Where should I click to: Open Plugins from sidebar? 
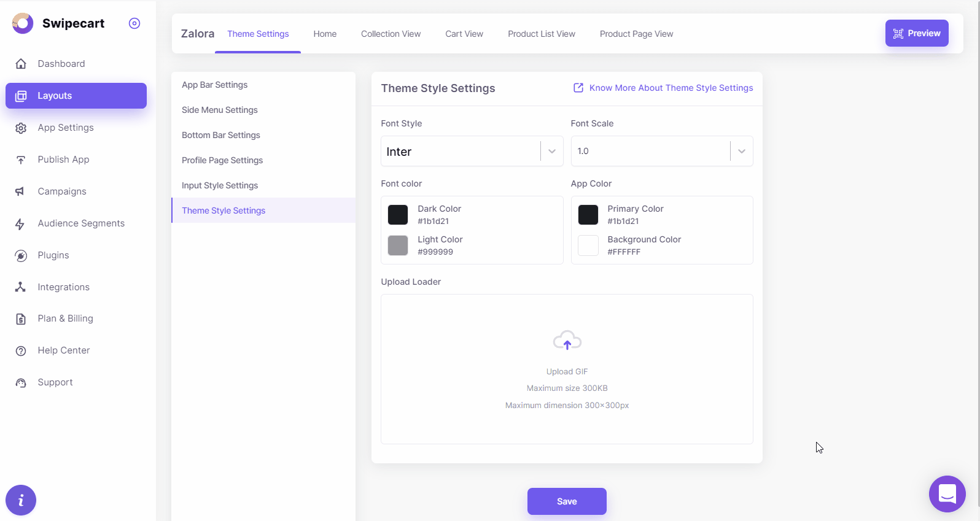click(x=76, y=255)
